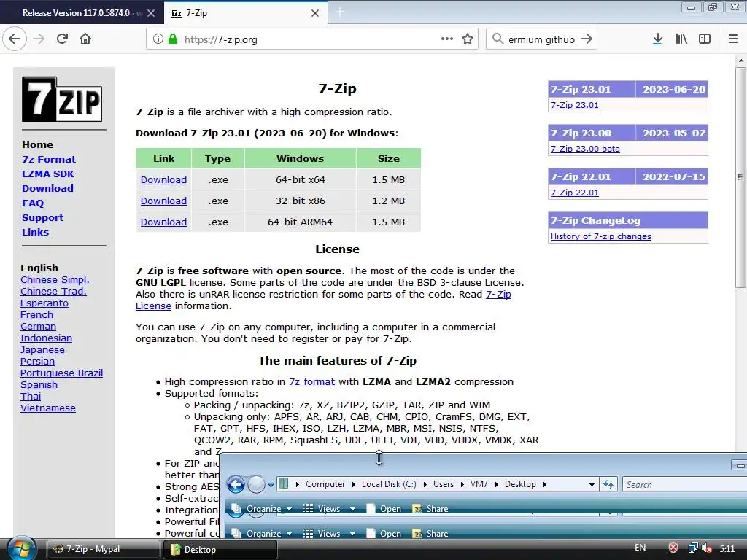Open the browser downloads panel
The height and width of the screenshot is (560, 747).
(658, 39)
